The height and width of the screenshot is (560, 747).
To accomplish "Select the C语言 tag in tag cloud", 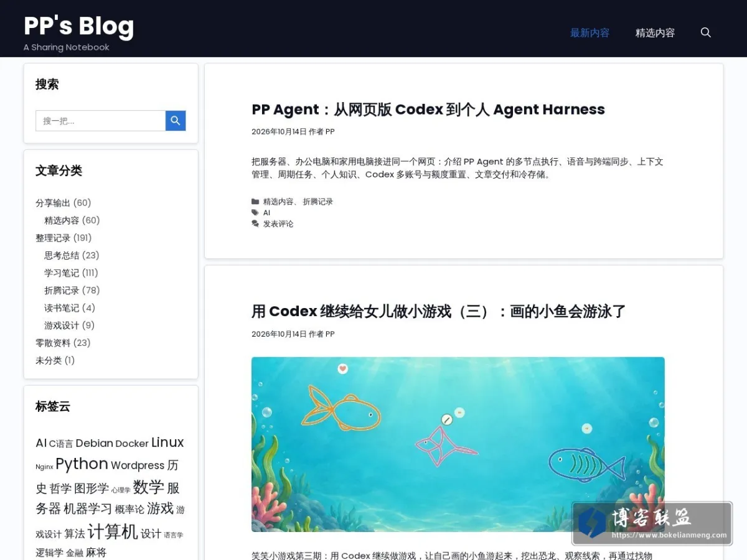I will (x=61, y=444).
